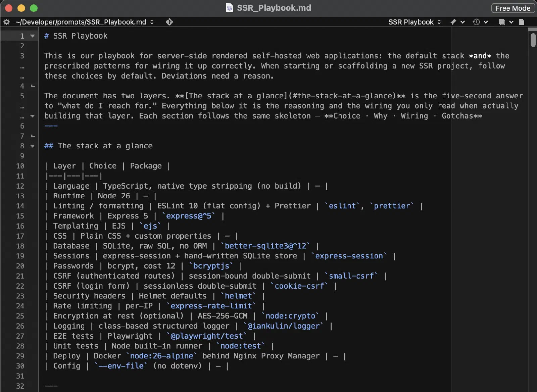Click the Free Mode button

click(x=513, y=8)
